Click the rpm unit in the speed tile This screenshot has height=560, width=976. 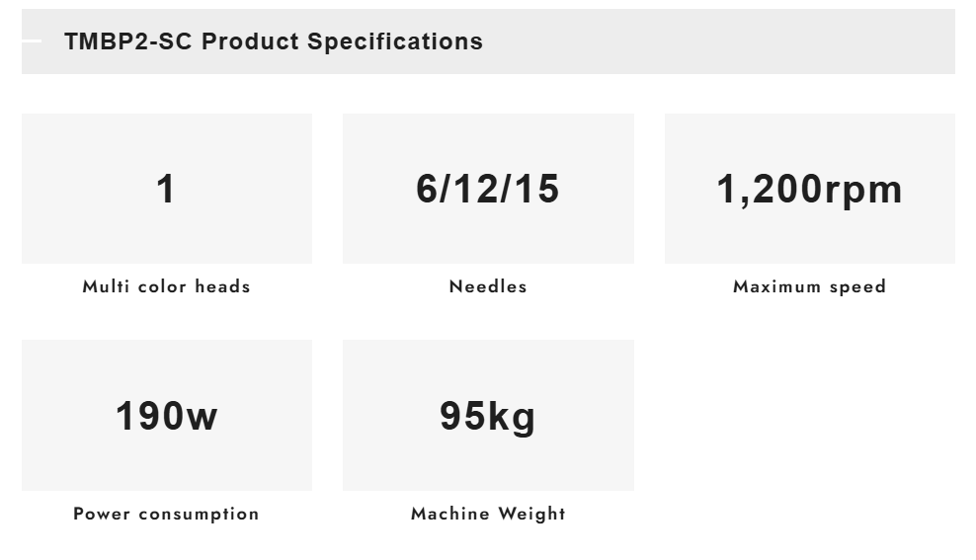(862, 191)
